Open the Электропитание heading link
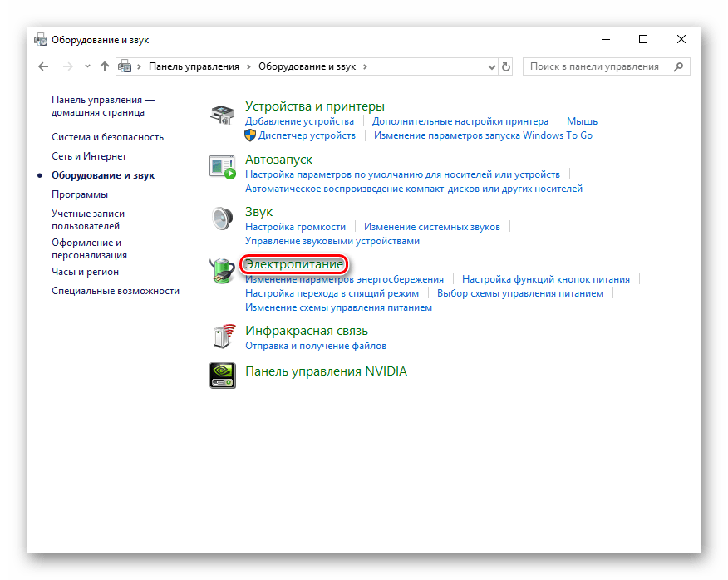Image resolution: width=728 pixels, height=580 pixels. click(293, 264)
